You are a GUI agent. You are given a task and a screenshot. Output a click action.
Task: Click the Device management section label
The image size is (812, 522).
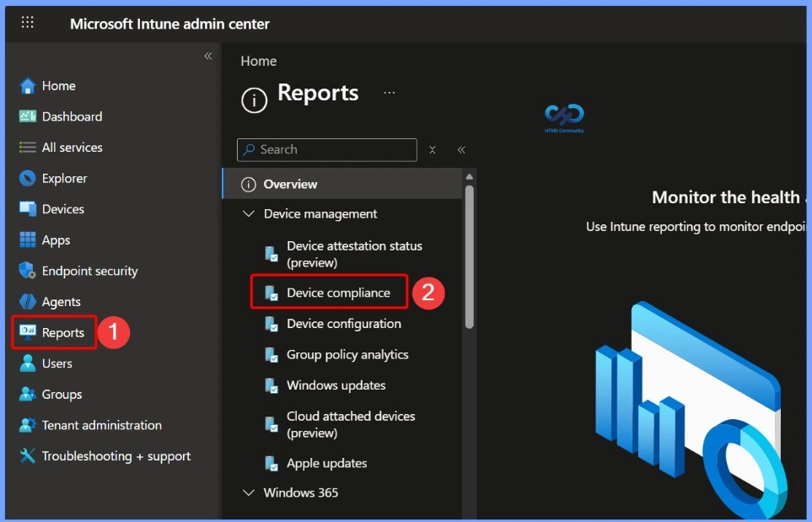tap(320, 213)
